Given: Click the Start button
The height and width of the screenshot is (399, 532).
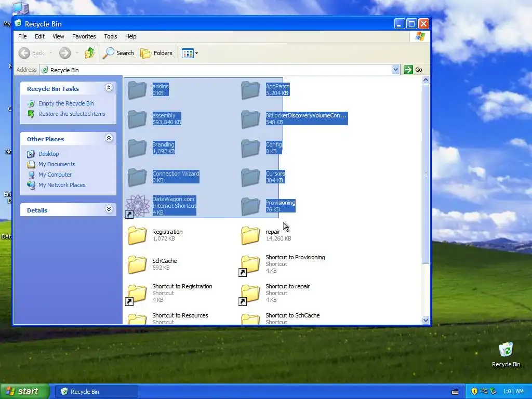Looking at the screenshot, I should [24, 391].
